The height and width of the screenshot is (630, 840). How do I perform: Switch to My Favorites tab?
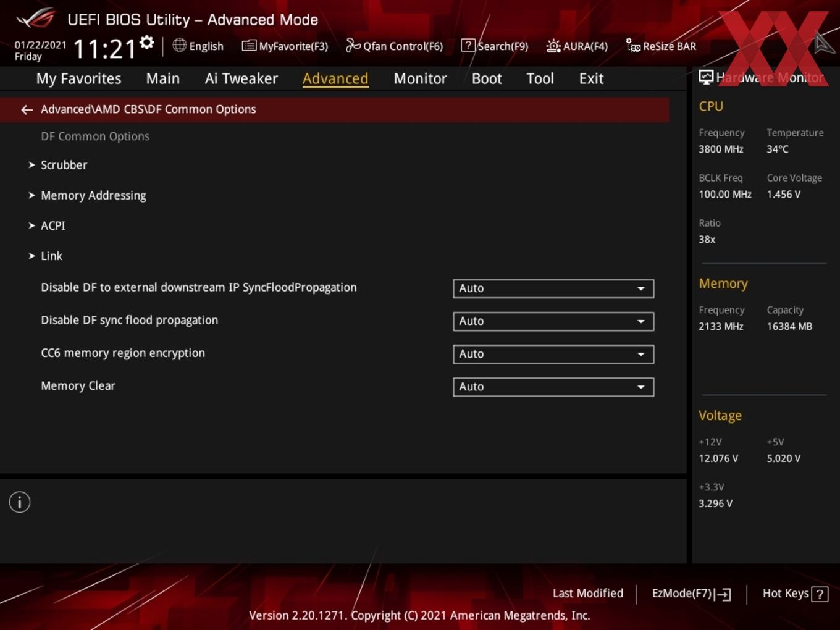(x=78, y=78)
